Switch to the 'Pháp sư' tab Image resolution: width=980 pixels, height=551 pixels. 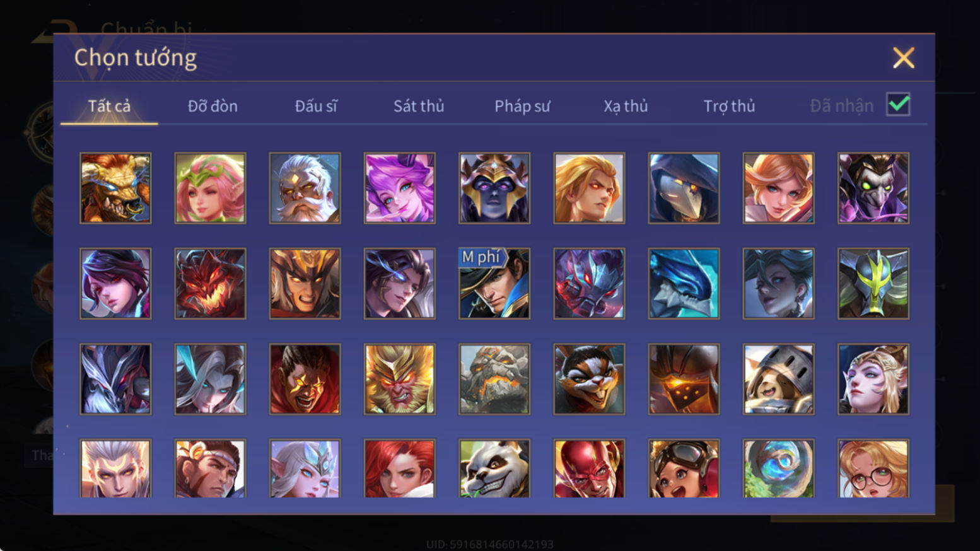tap(522, 106)
